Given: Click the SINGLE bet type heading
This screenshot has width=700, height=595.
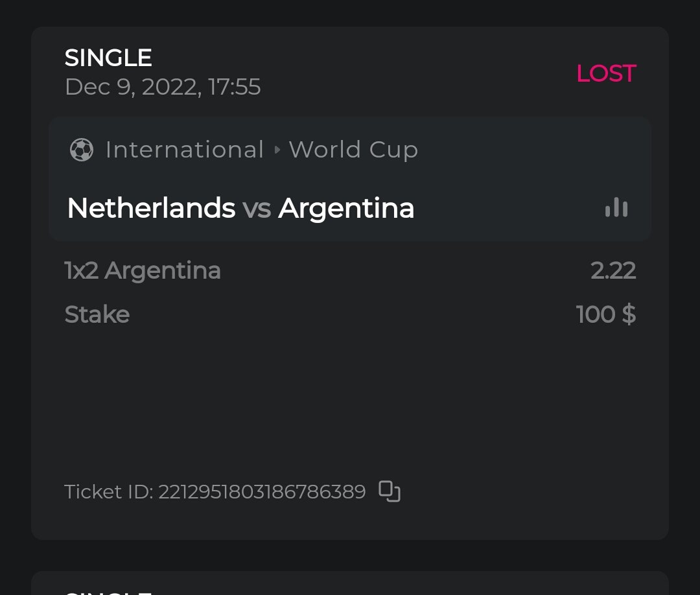Looking at the screenshot, I should click(108, 58).
